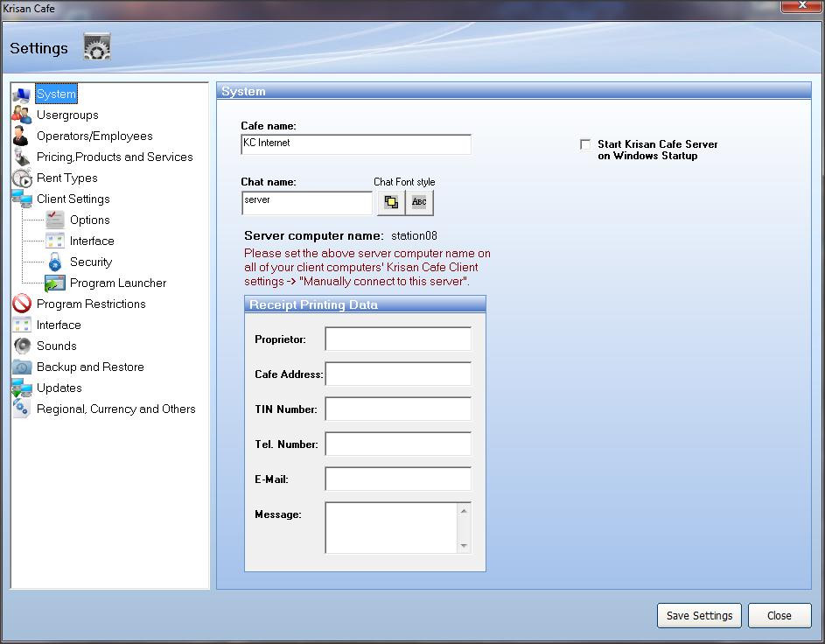
Task: Click the Operators/Employees person icon
Action: tap(20, 136)
